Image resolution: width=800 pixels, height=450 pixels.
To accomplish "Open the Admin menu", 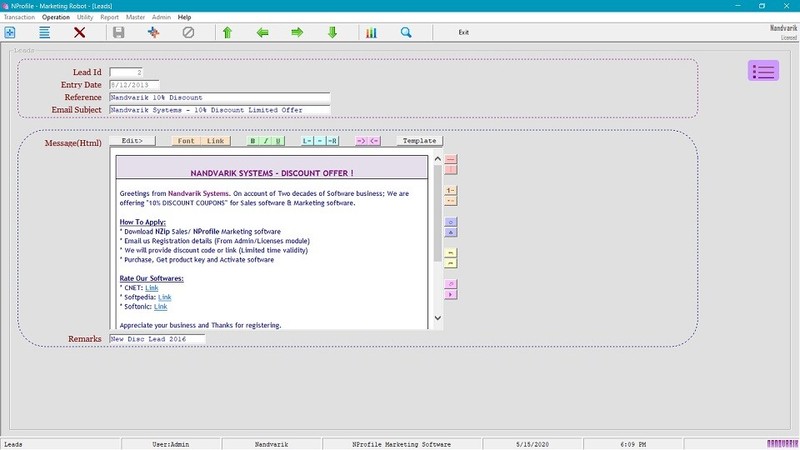I will 161,17.
